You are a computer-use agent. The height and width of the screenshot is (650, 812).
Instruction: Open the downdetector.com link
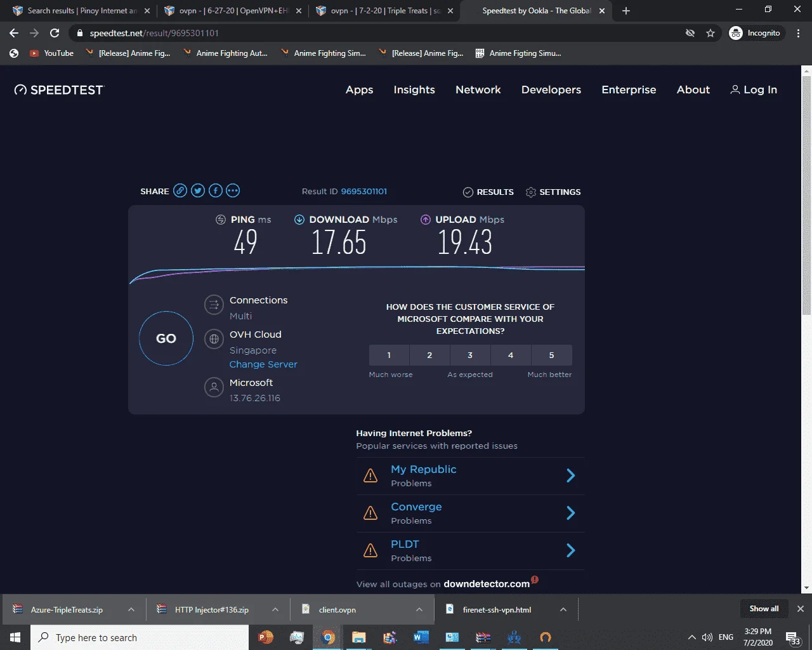coord(487,584)
